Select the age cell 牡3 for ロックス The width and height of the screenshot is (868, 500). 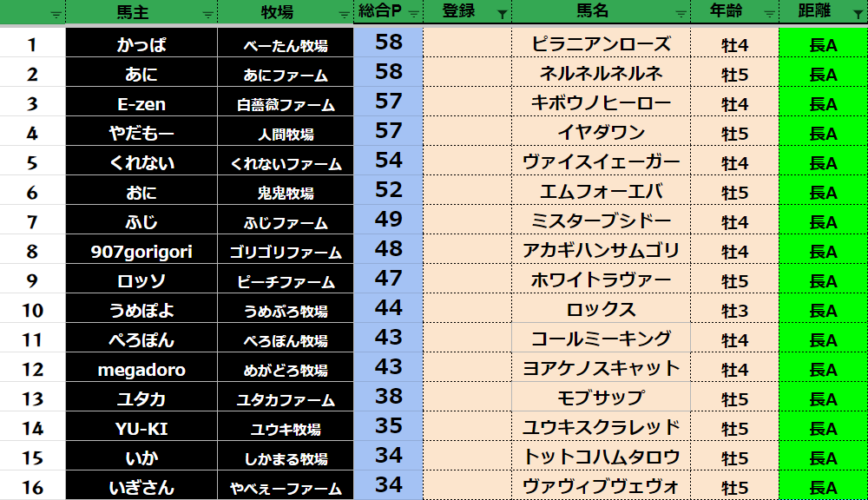pyautogui.click(x=734, y=311)
